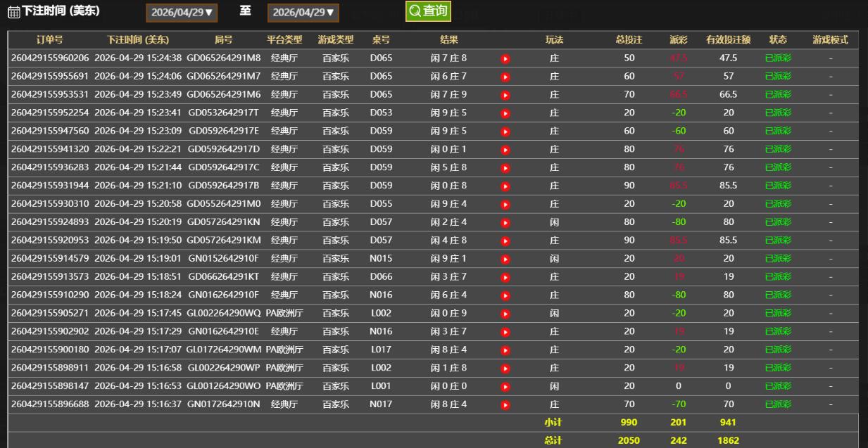Click the 派彩 column header
This screenshot has width=868, height=448.
[x=678, y=40]
